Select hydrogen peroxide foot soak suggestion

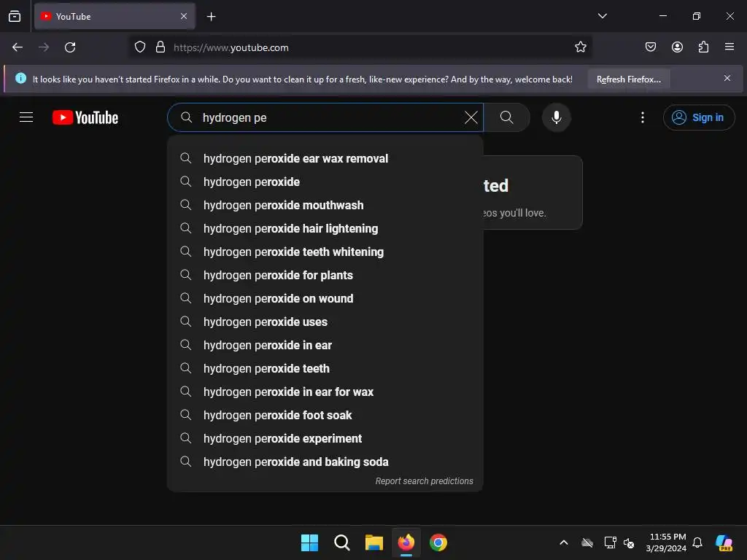point(325,415)
